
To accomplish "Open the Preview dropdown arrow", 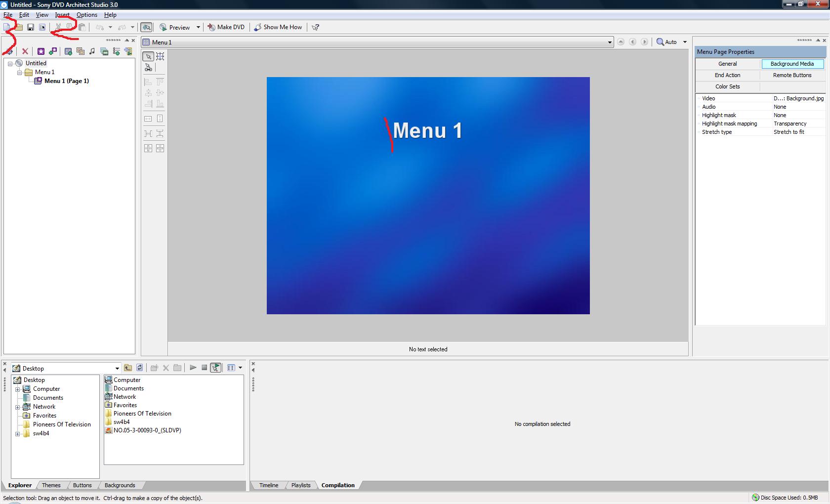I will click(198, 27).
